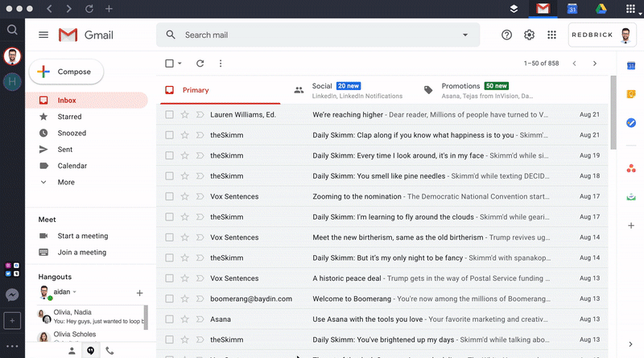Open Hangouts contacts person icon
The height and width of the screenshot is (358, 644).
tap(72, 351)
